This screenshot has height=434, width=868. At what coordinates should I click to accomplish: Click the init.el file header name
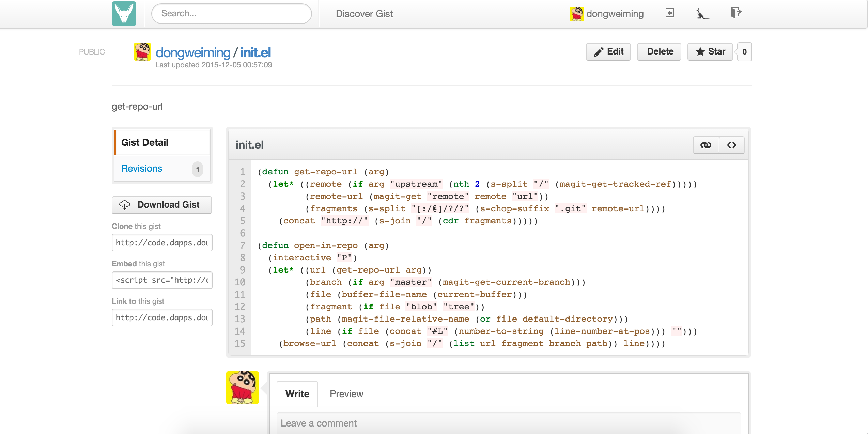coord(250,145)
